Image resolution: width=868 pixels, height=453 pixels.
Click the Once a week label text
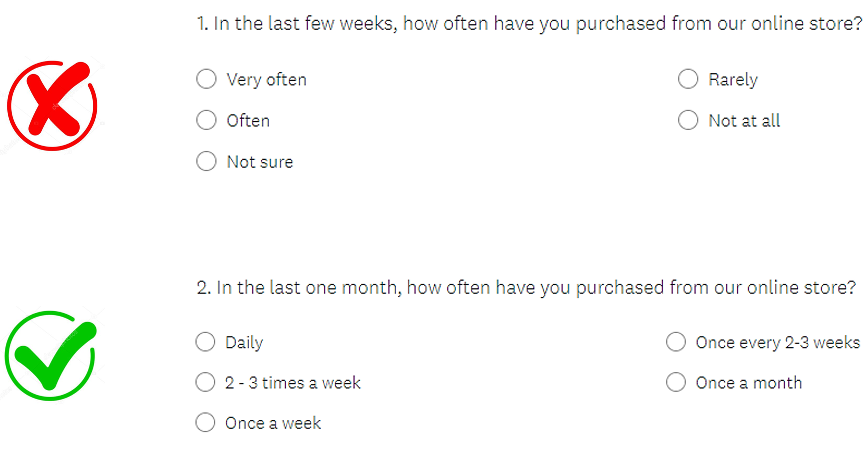tap(273, 423)
